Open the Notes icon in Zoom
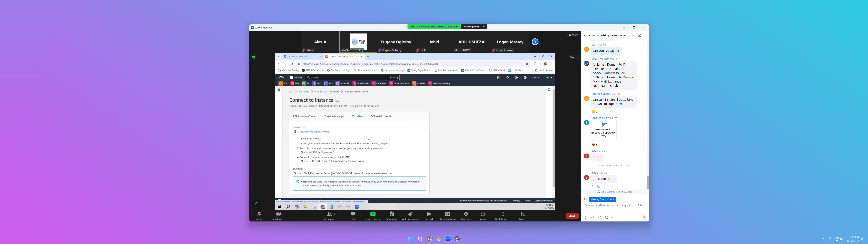The width and height of the screenshot is (868, 244). pyautogui.click(x=523, y=214)
